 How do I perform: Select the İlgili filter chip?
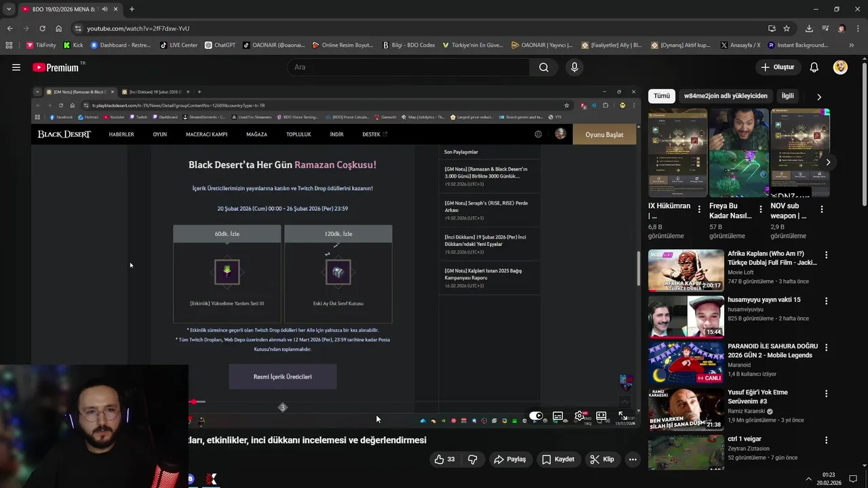click(x=787, y=96)
